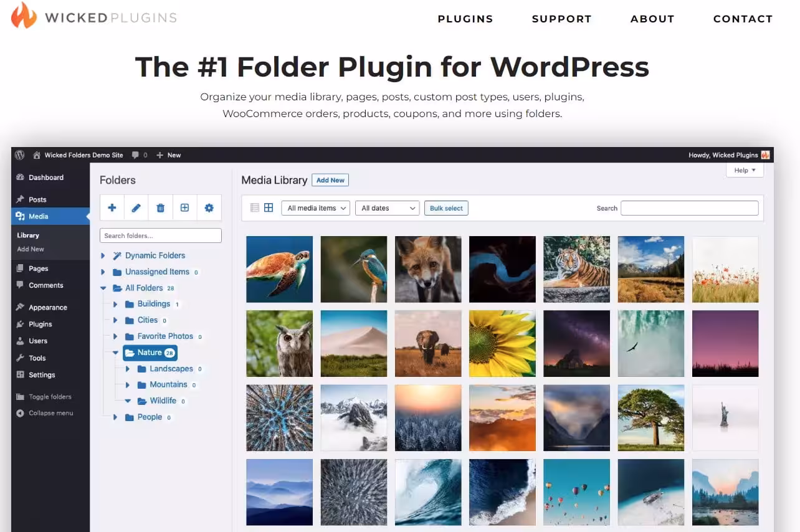
Task: Click the edit folder pencil icon
Action: click(x=136, y=208)
